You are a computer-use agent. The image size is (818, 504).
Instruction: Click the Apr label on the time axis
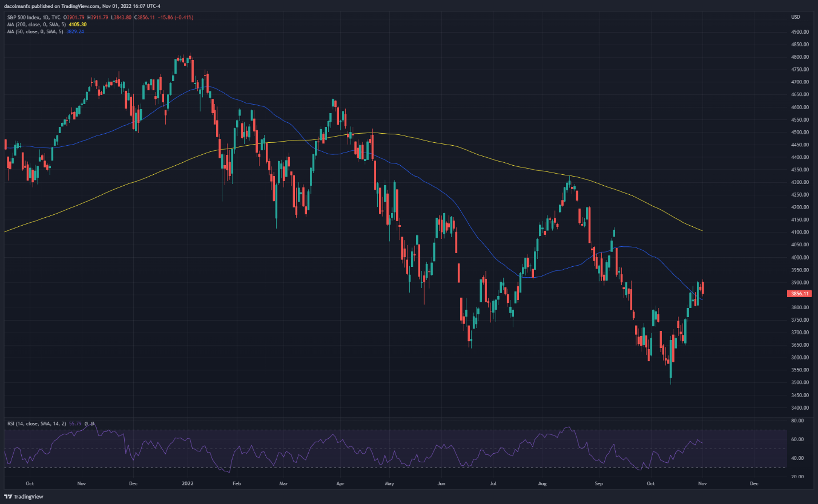tap(340, 483)
